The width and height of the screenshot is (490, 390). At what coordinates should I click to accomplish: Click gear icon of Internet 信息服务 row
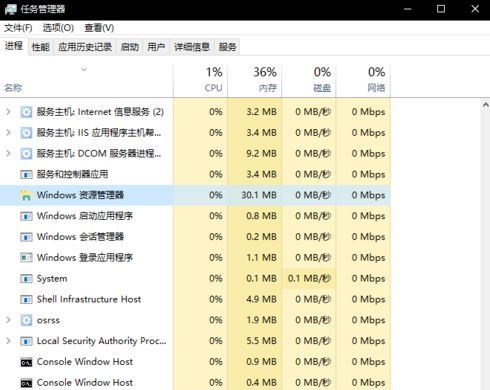pos(26,112)
